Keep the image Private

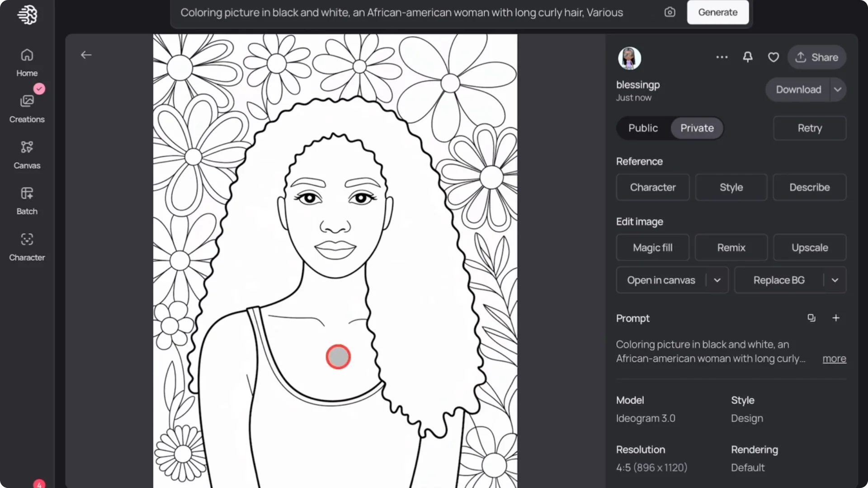click(x=696, y=128)
